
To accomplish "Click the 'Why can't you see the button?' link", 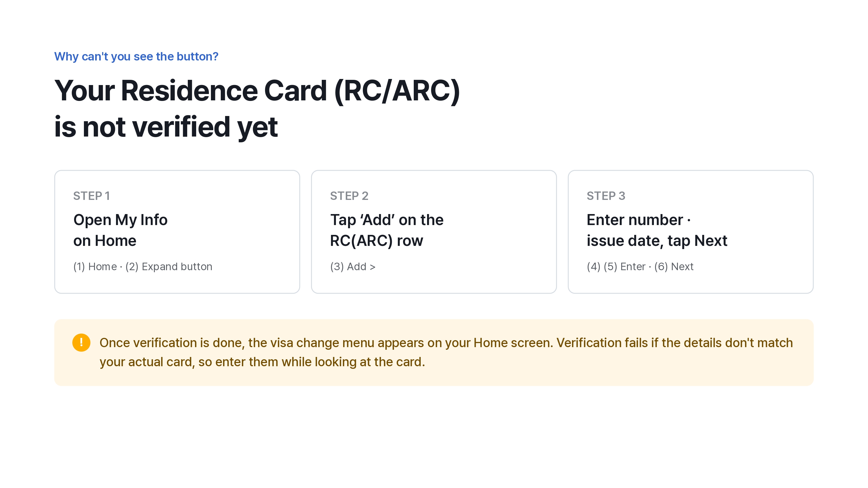I will tap(136, 56).
